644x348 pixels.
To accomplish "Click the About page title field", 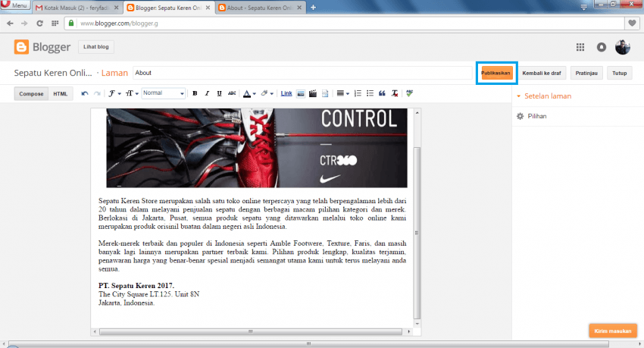I will [302, 73].
